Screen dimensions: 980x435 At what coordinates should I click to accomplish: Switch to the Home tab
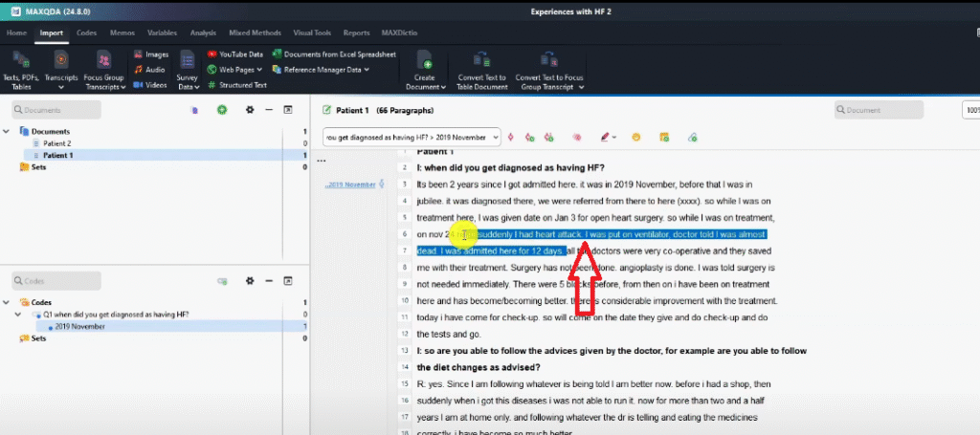[16, 33]
